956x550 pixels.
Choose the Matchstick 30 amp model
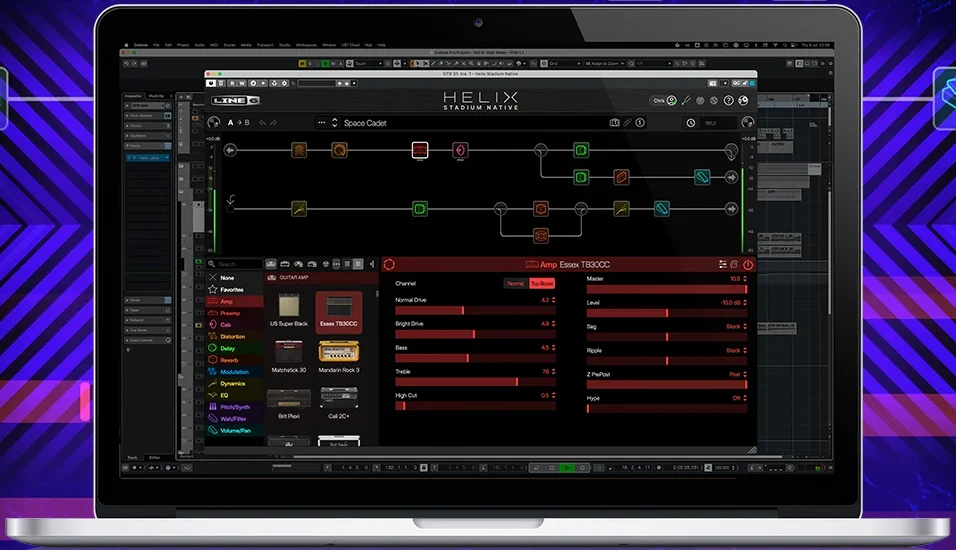(289, 357)
